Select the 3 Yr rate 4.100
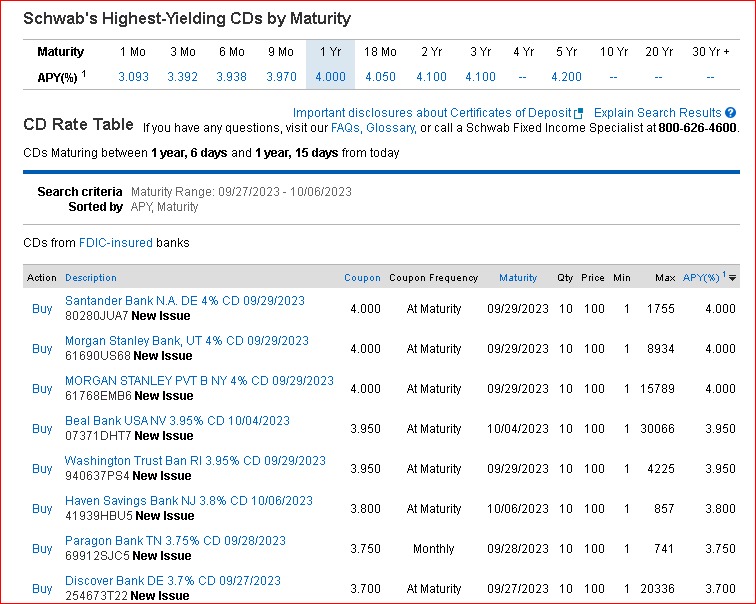This screenshot has height=604, width=756. tap(480, 77)
